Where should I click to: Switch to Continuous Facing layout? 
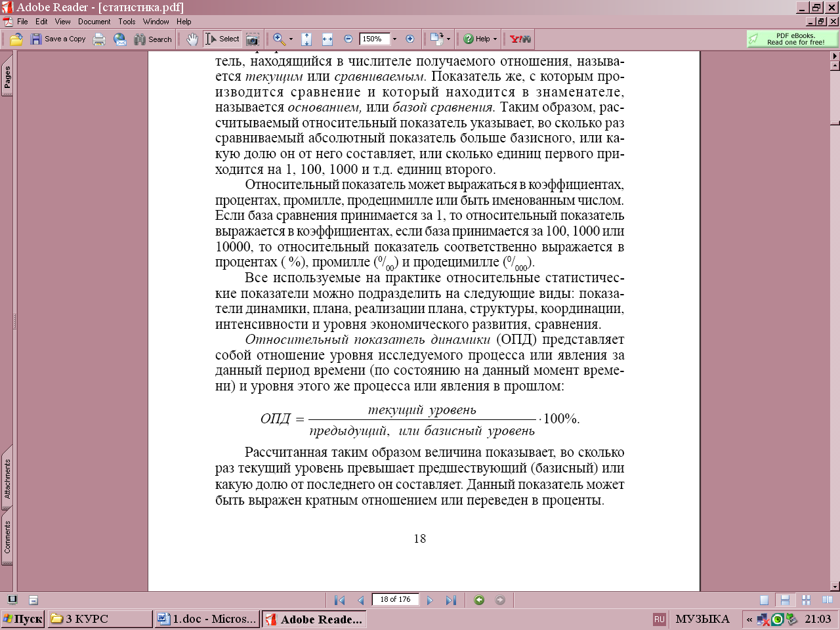[806, 600]
